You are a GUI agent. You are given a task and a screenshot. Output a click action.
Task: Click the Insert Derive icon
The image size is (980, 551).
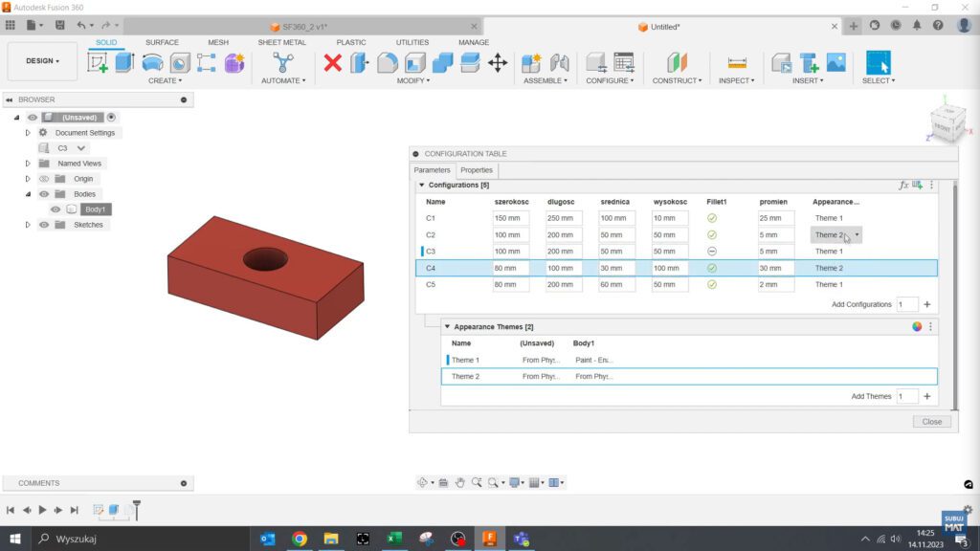pyautogui.click(x=781, y=63)
